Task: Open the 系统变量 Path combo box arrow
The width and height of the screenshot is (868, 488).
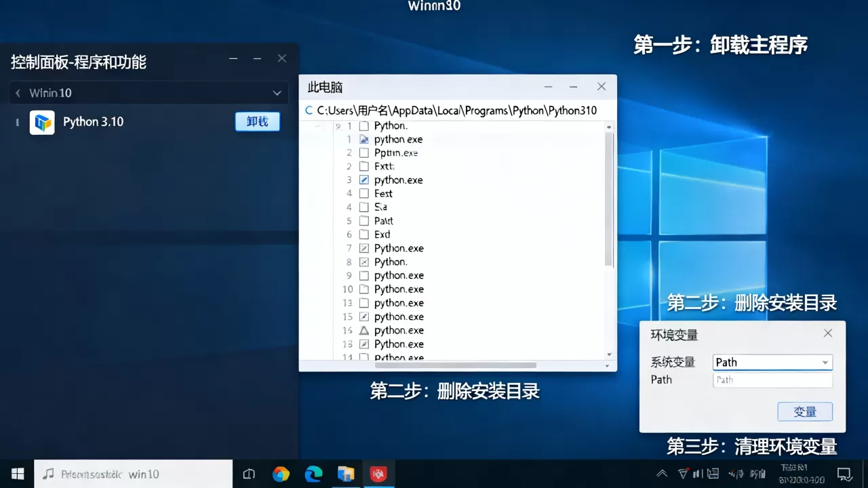Action: (825, 363)
